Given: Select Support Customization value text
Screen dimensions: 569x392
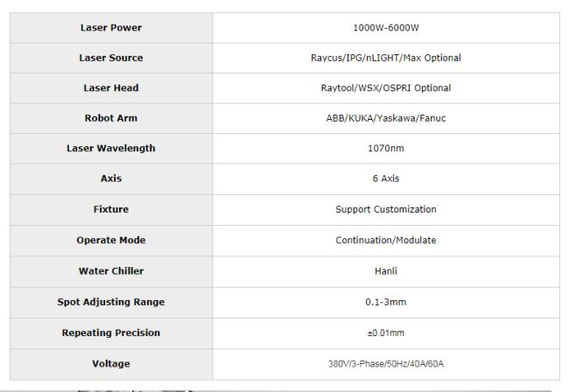Looking at the screenshot, I should point(386,210).
